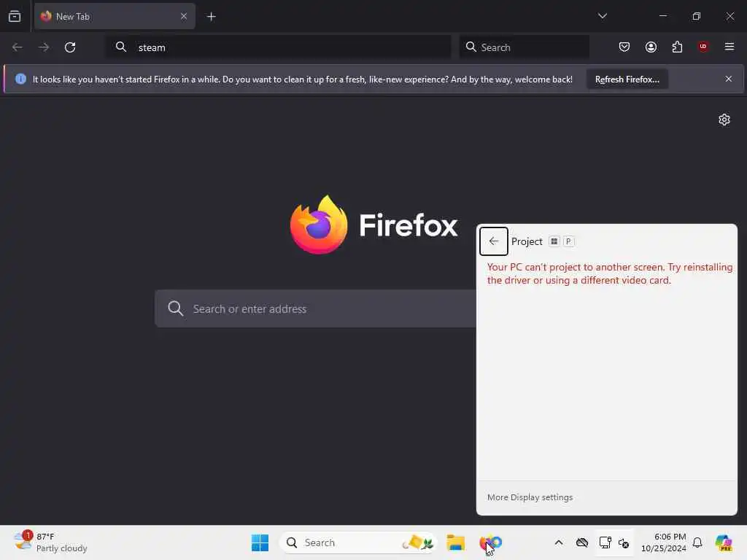The image size is (747, 560).
Task: Click Refresh Firefox... button
Action: pyautogui.click(x=627, y=79)
